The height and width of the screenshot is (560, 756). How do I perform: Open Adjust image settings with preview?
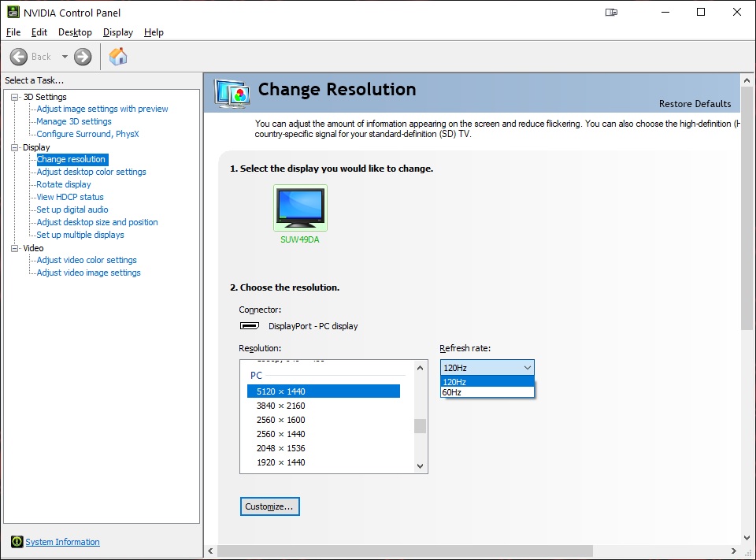(102, 109)
